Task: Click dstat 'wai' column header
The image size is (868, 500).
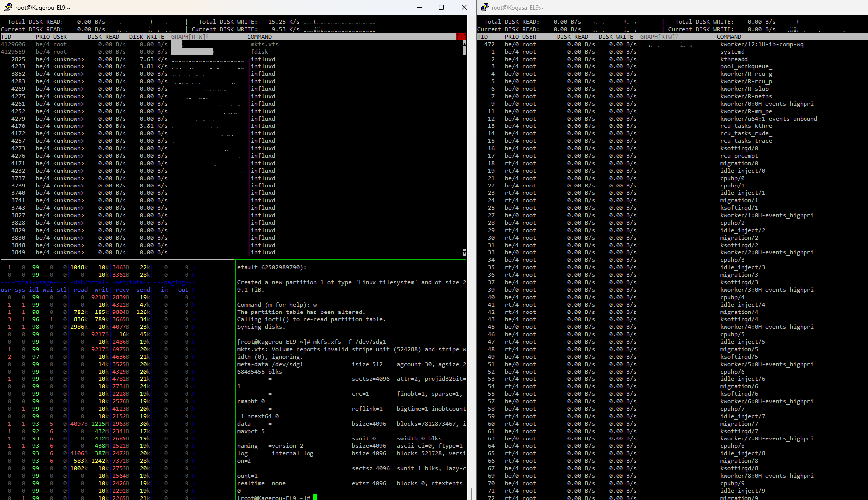Action: tap(48, 290)
